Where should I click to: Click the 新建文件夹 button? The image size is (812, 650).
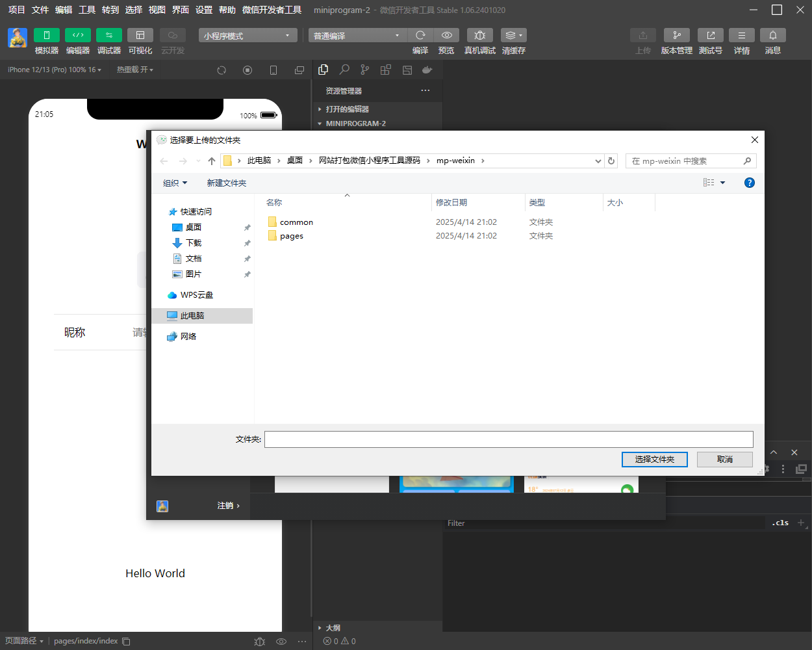pyautogui.click(x=227, y=183)
